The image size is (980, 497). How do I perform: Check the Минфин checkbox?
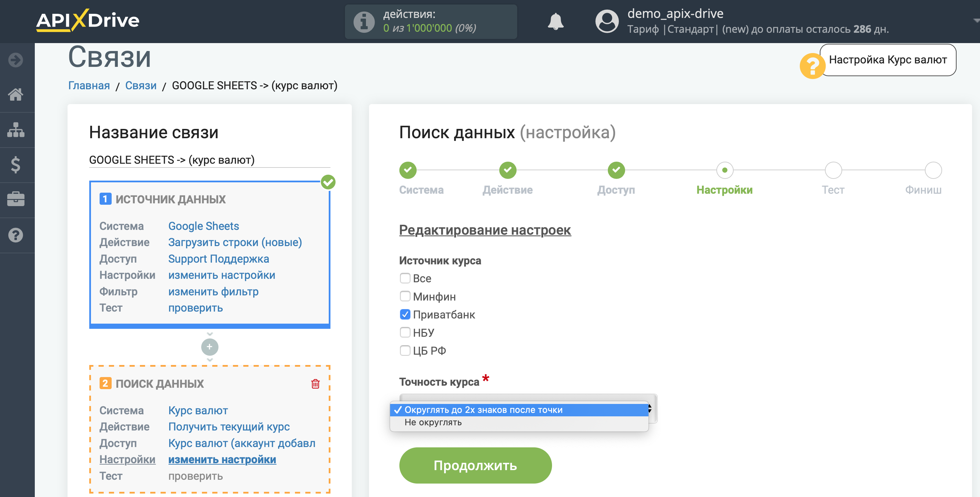(x=405, y=296)
